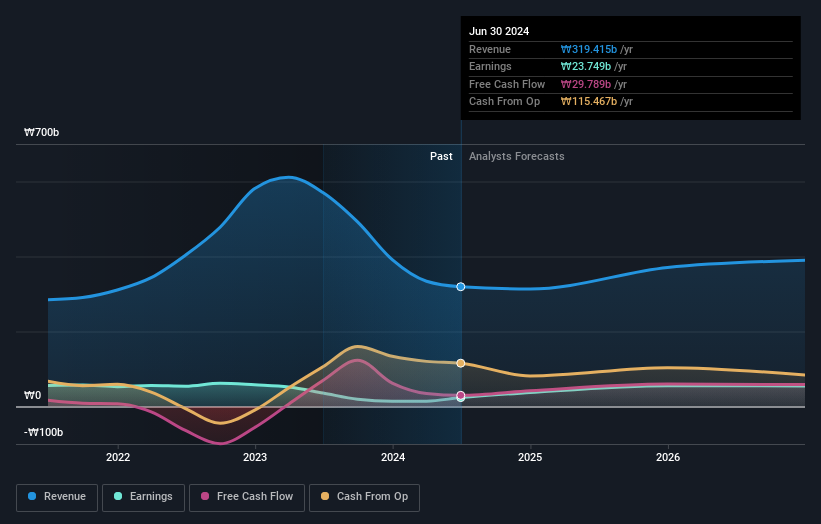The image size is (821, 524).
Task: Select the Cash From Op data point marker
Action: [461, 363]
